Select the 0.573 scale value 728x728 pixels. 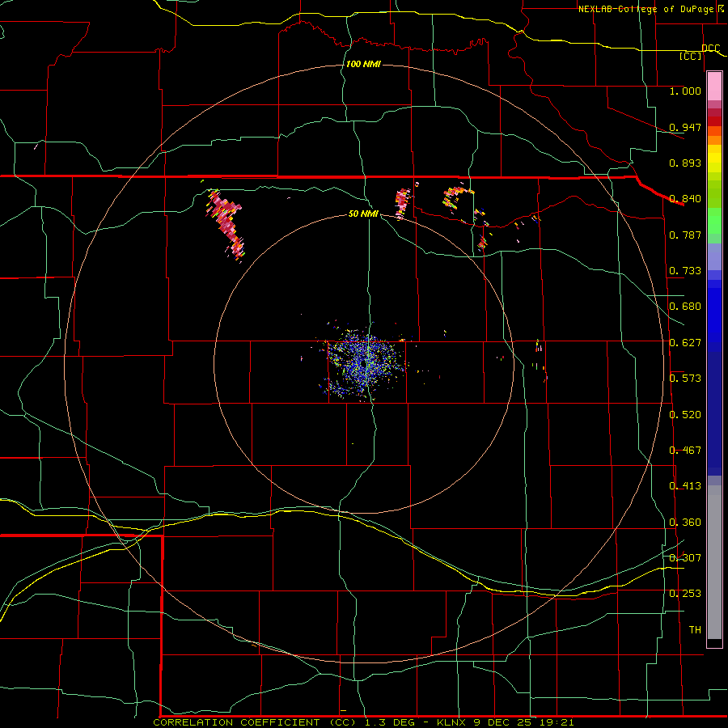click(x=685, y=379)
